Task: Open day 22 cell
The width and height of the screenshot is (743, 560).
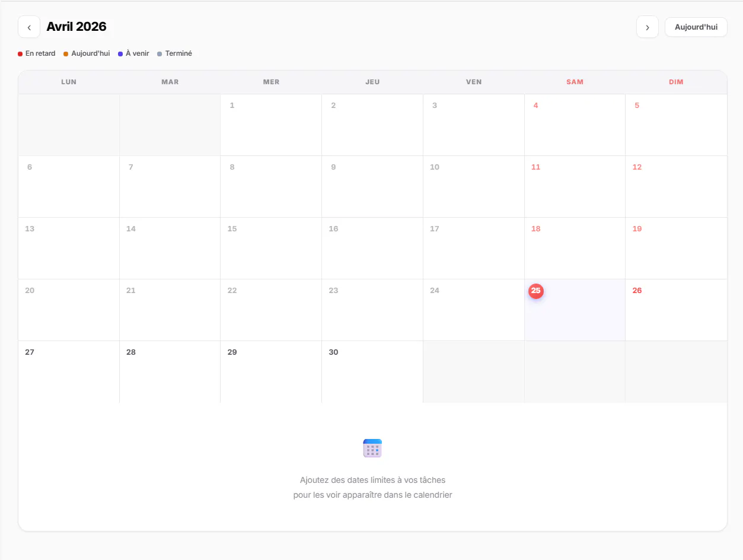Action: pyautogui.click(x=271, y=310)
